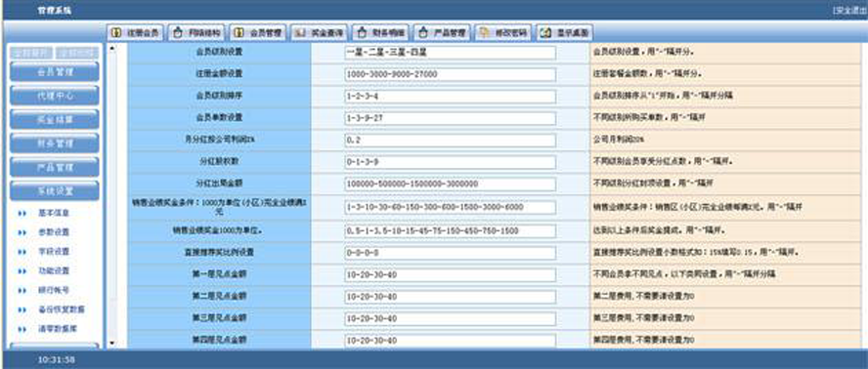Open 财务明细 toolbar button
This screenshot has height=369, width=868.
click(381, 32)
